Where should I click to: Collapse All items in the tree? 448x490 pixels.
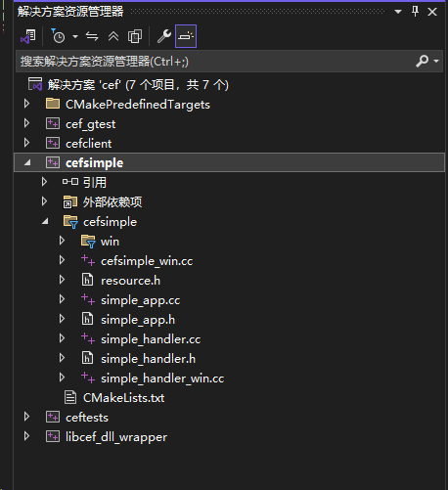coord(113,36)
